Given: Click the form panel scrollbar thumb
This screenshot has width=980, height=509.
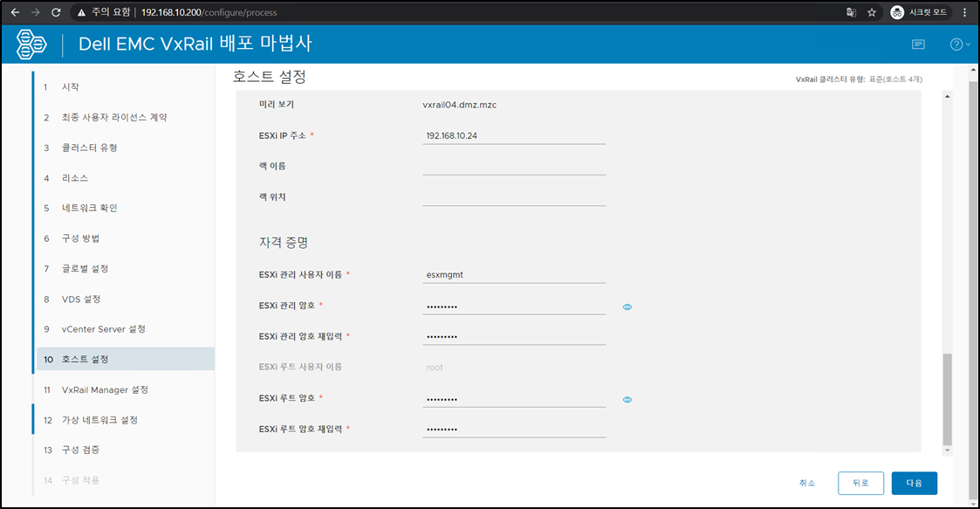Looking at the screenshot, I should tap(948, 400).
